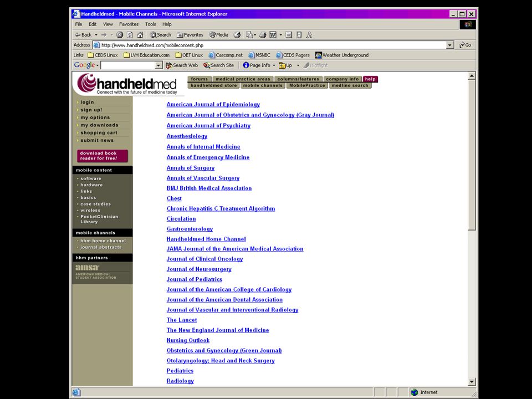Open the Messenger figure icon
Image resolution: width=532 pixels, height=399 pixels.
coord(309,34)
